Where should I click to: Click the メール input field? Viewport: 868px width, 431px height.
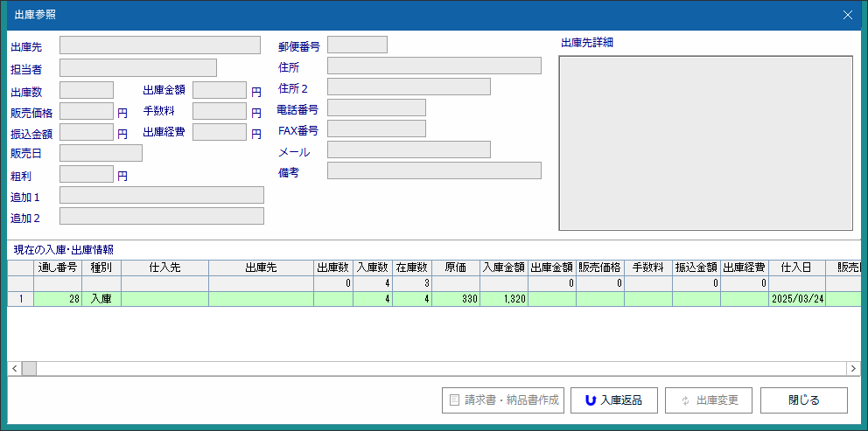(x=409, y=150)
